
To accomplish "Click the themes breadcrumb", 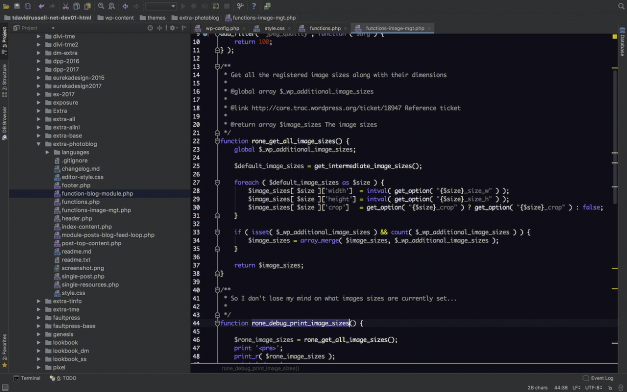I will coord(152,18).
